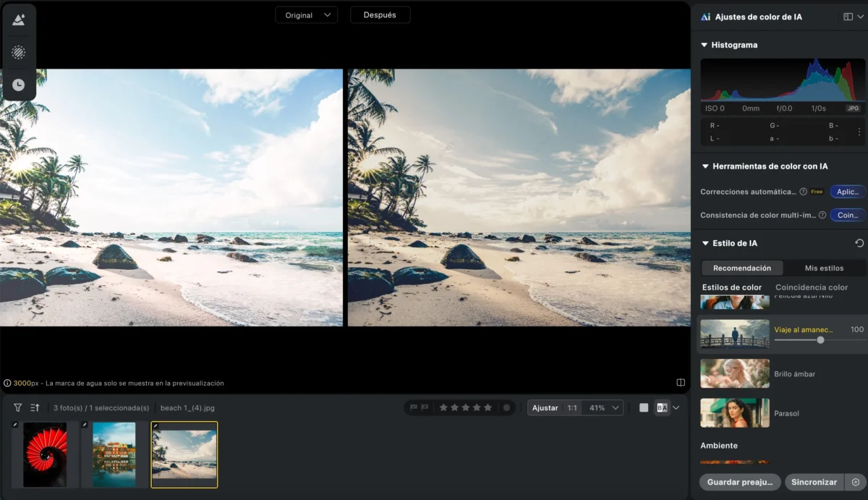Viewport: 868px width, 500px height.
Task: Click the sort order icon
Action: (35, 407)
